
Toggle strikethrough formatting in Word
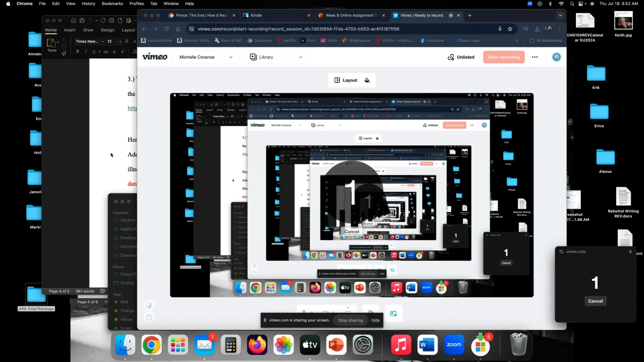(106, 51)
